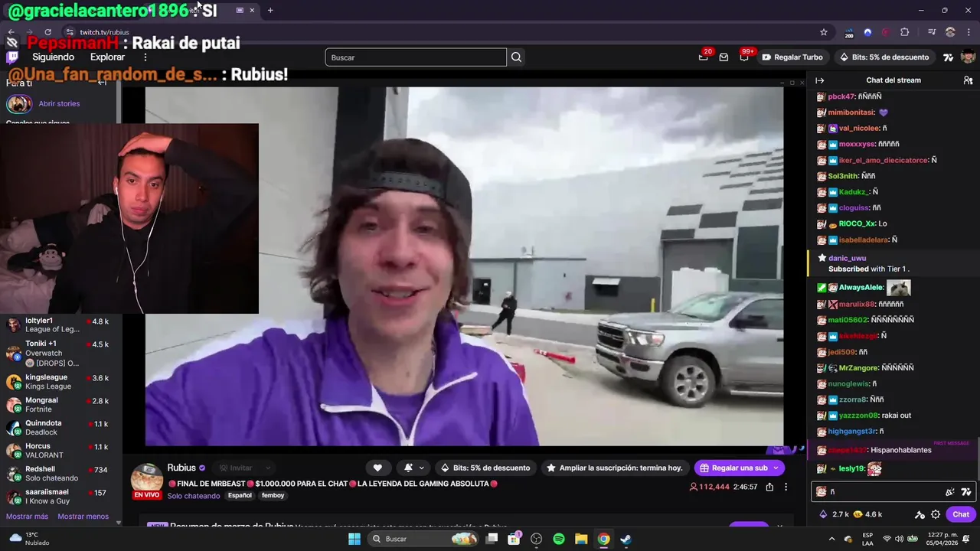The image size is (980, 551).
Task: Expand Regalar una sub dropdown arrow
Action: coord(776,468)
